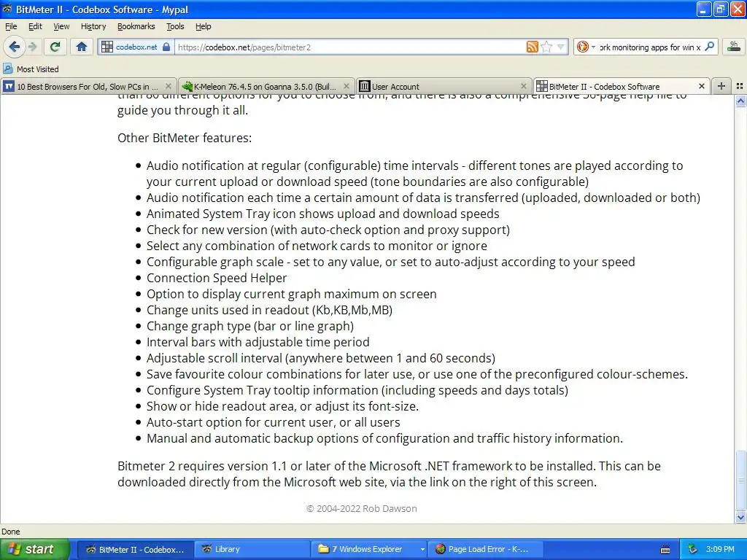Open the Home page icon
This screenshot has height=560, width=747.
[x=82, y=47]
